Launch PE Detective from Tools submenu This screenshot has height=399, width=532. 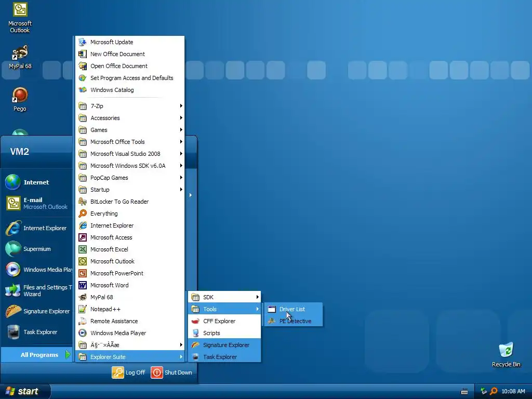pos(292,321)
